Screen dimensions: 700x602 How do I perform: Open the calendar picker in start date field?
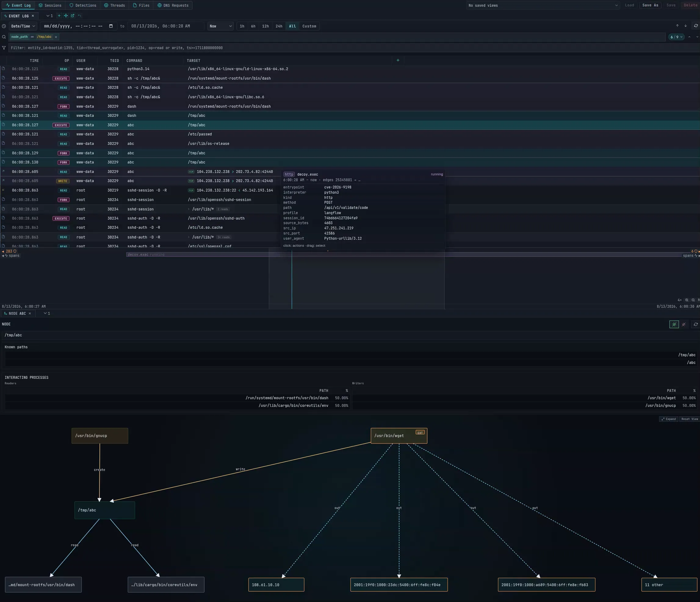(111, 26)
